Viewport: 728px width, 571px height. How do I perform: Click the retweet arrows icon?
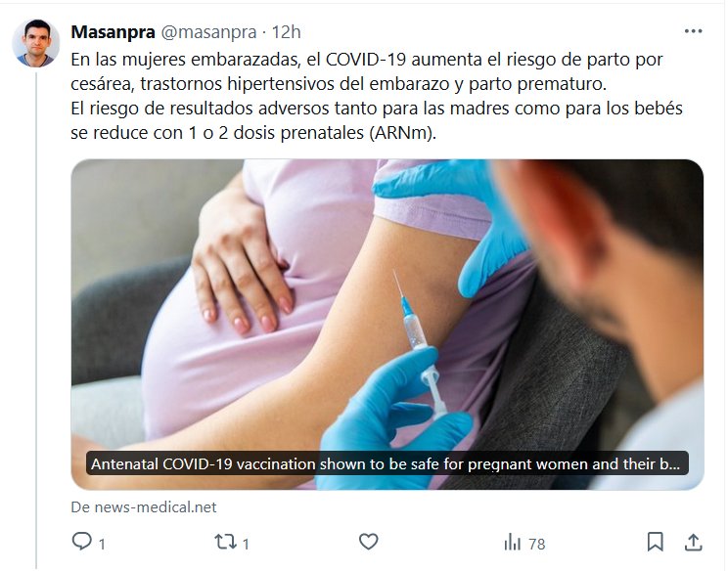click(226, 542)
